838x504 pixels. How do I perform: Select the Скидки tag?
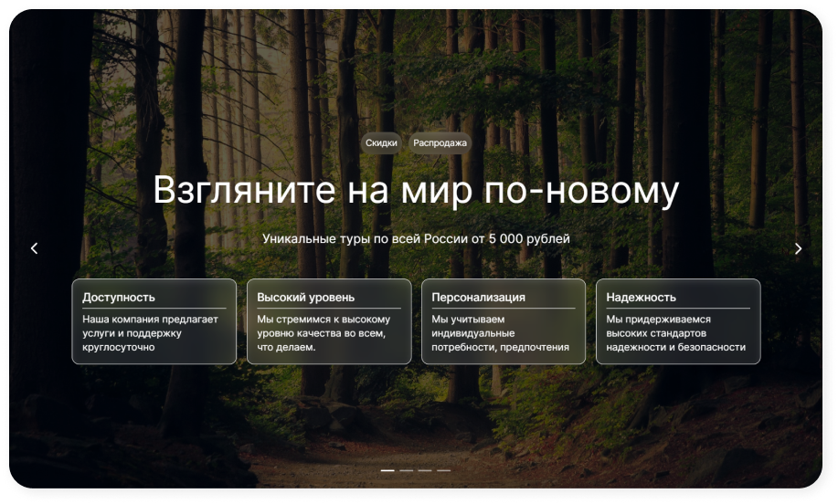381,143
